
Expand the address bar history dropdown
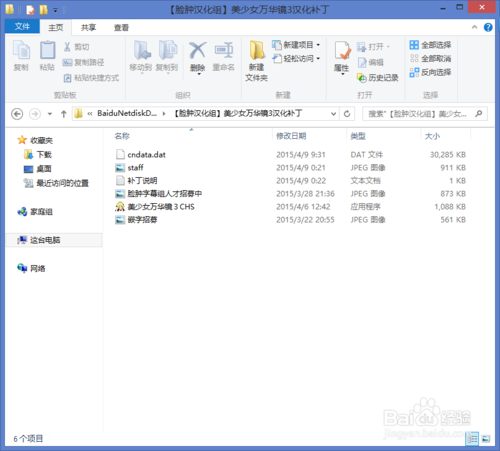click(x=333, y=114)
